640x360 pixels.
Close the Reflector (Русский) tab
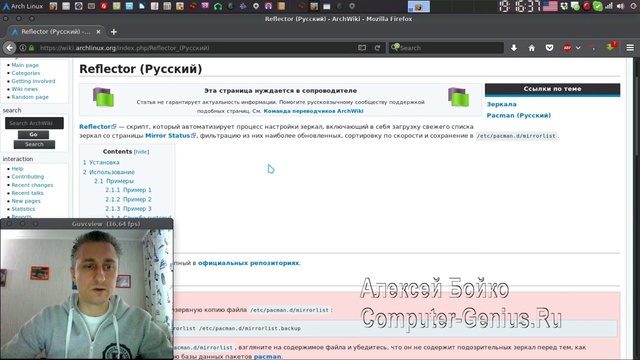(98, 32)
